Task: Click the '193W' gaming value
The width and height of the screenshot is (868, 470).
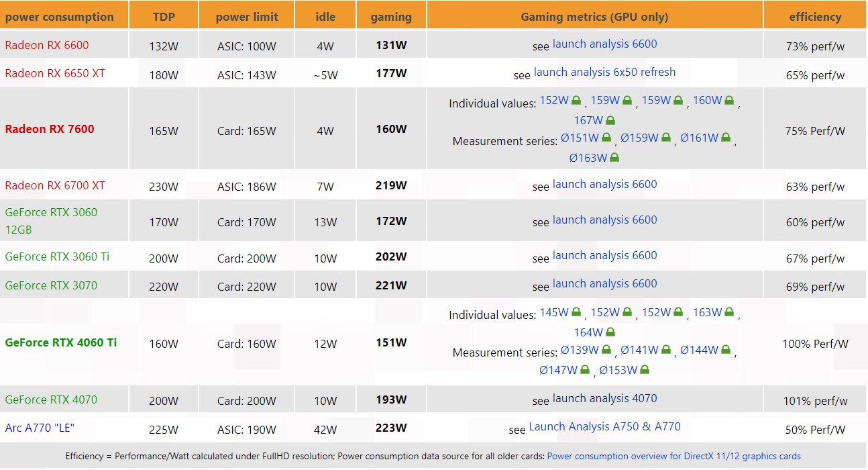Action: click(x=391, y=400)
